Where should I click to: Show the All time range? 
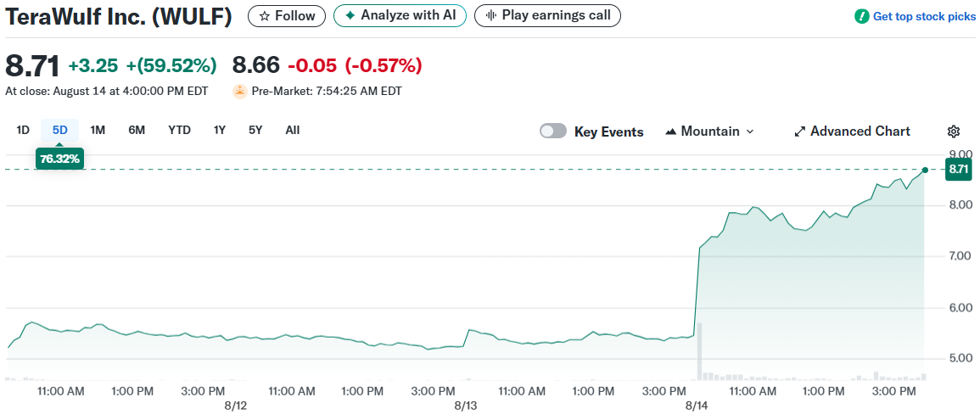(293, 130)
